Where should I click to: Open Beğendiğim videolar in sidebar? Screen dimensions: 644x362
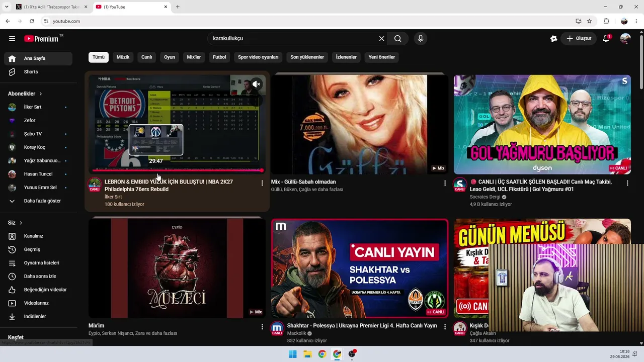[38, 290]
